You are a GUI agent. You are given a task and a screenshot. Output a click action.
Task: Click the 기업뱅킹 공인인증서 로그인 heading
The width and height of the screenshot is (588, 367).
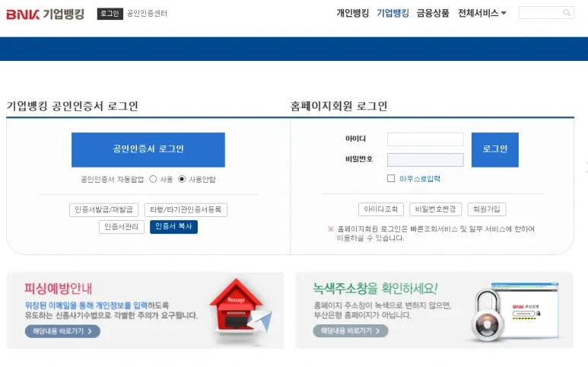tap(72, 106)
